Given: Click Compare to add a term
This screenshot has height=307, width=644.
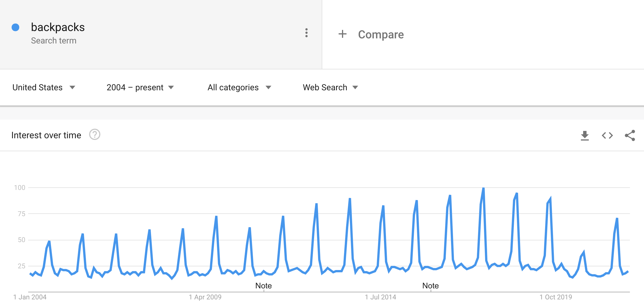Looking at the screenshot, I should coord(381,34).
